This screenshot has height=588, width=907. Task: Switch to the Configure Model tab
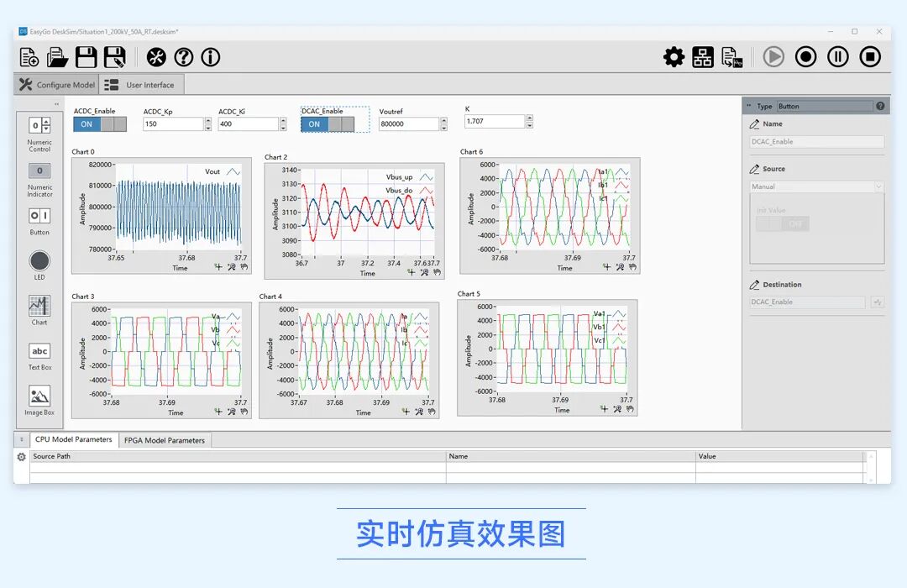click(57, 85)
